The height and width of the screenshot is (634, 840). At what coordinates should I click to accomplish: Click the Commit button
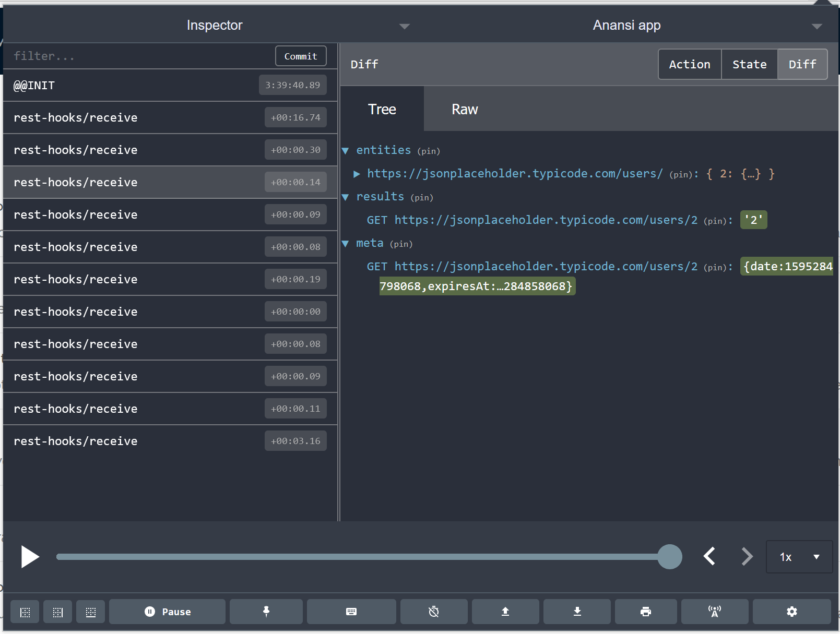(300, 56)
